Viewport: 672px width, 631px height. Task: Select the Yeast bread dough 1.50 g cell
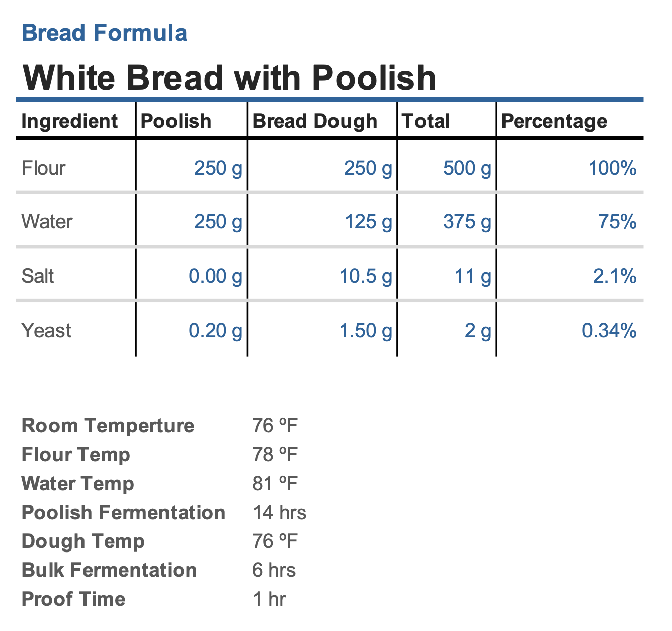pos(365,331)
